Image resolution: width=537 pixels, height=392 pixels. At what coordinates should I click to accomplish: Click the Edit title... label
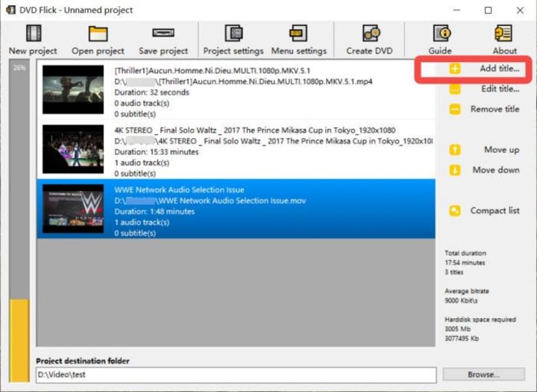500,89
